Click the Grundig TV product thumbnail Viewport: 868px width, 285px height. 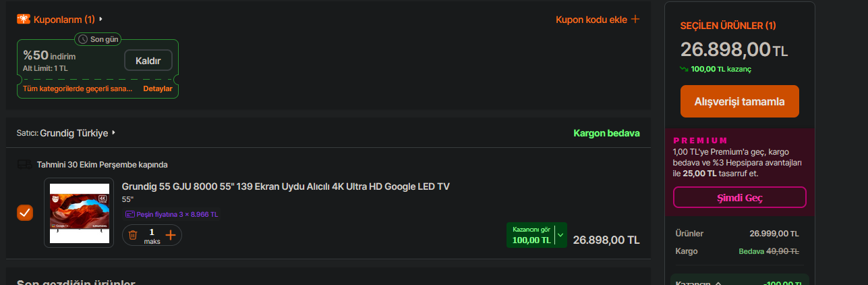click(x=79, y=213)
